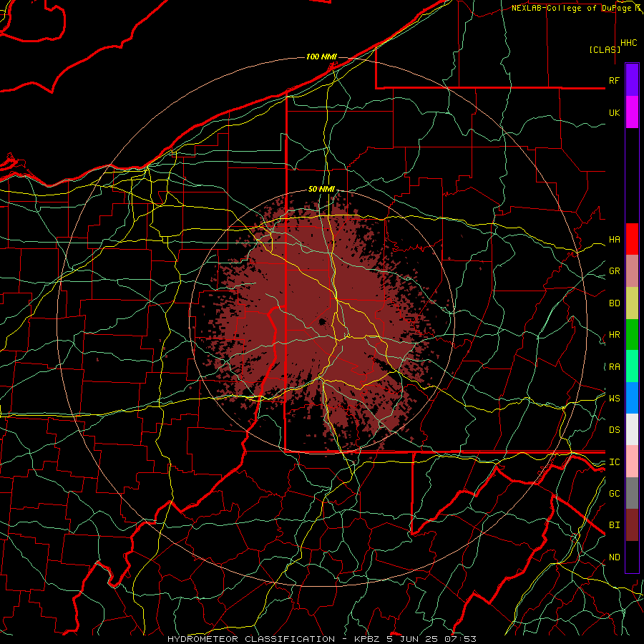Viewport: 644px width, 644px height.
Task: Click the DS legend label
Action: pyautogui.click(x=614, y=430)
